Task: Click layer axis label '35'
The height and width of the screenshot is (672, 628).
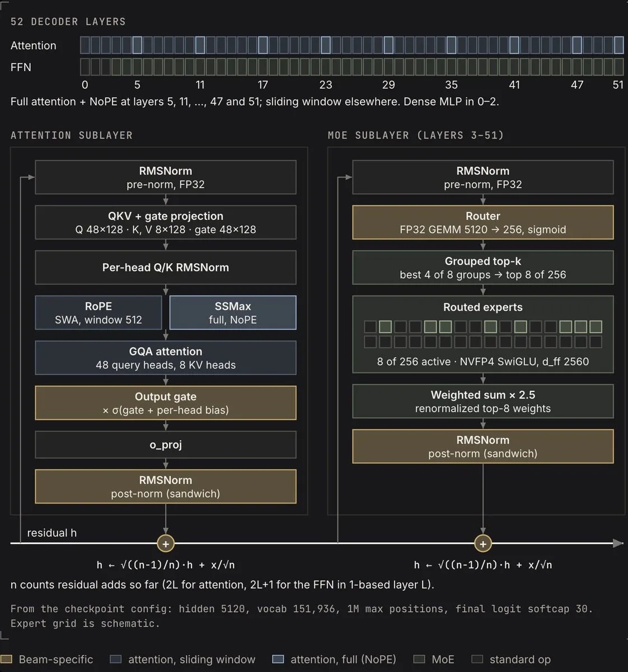Action: tap(451, 85)
